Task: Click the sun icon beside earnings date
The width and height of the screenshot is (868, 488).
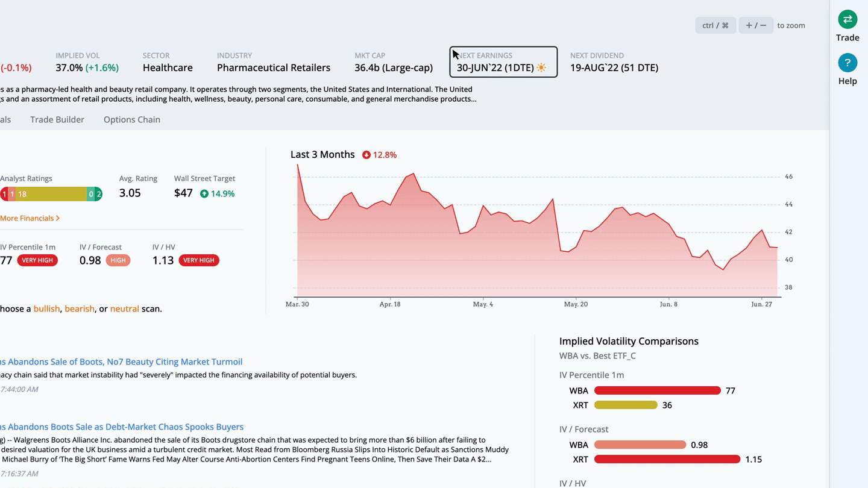Action: click(541, 67)
